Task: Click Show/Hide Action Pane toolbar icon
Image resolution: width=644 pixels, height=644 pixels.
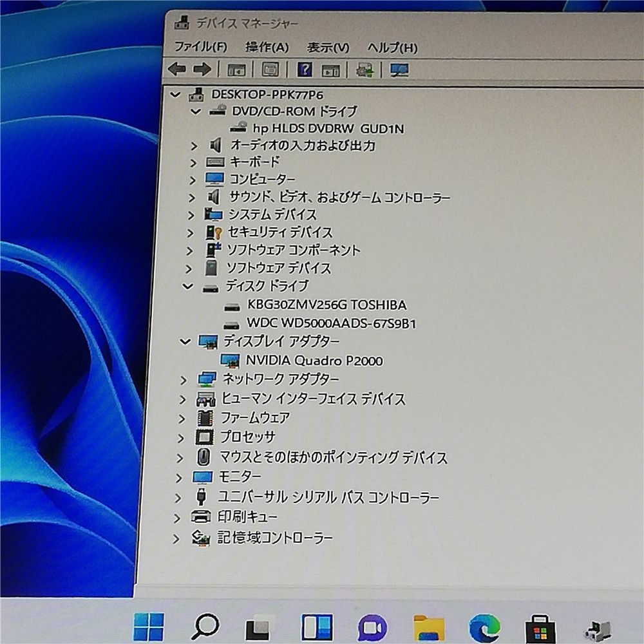Action: click(x=331, y=70)
